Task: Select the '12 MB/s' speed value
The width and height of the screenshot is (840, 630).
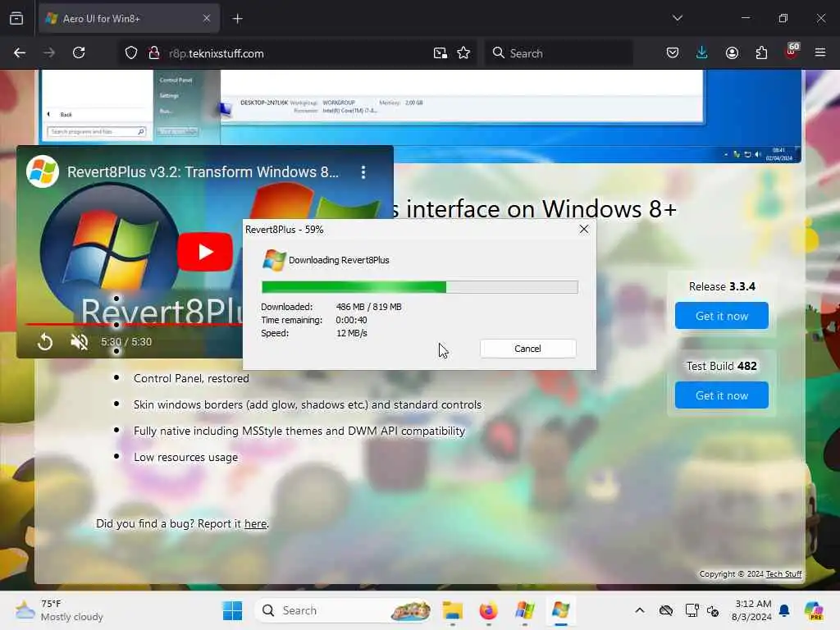Action: click(x=351, y=333)
